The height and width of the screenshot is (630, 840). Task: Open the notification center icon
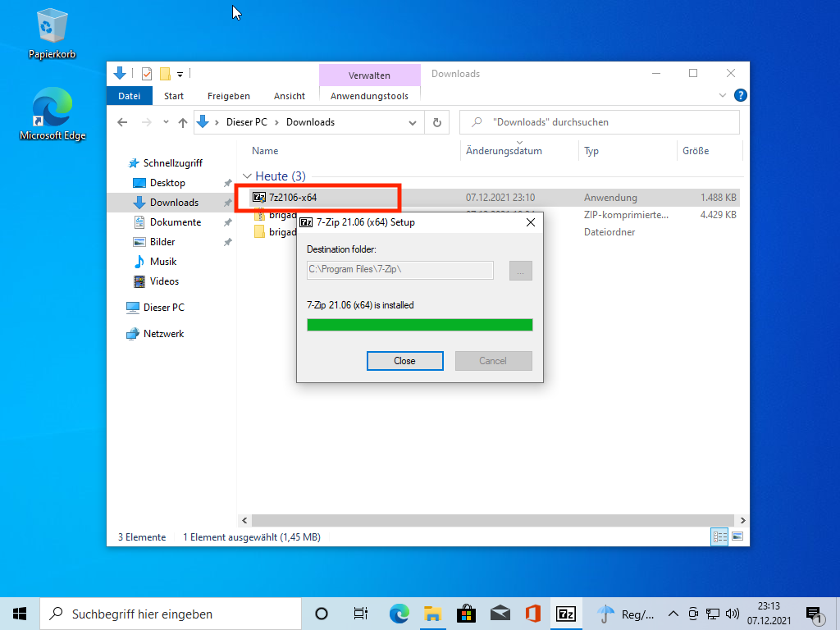coord(815,615)
